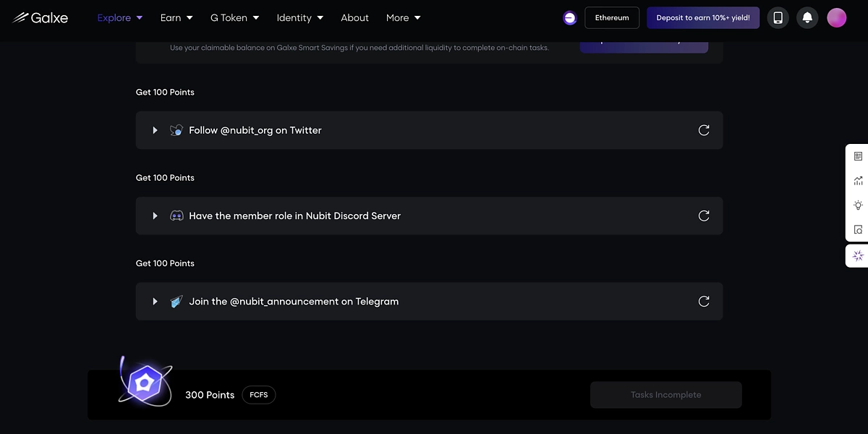The height and width of the screenshot is (434, 868).
Task: Click the first Get 100 Points label
Action: pyautogui.click(x=165, y=92)
